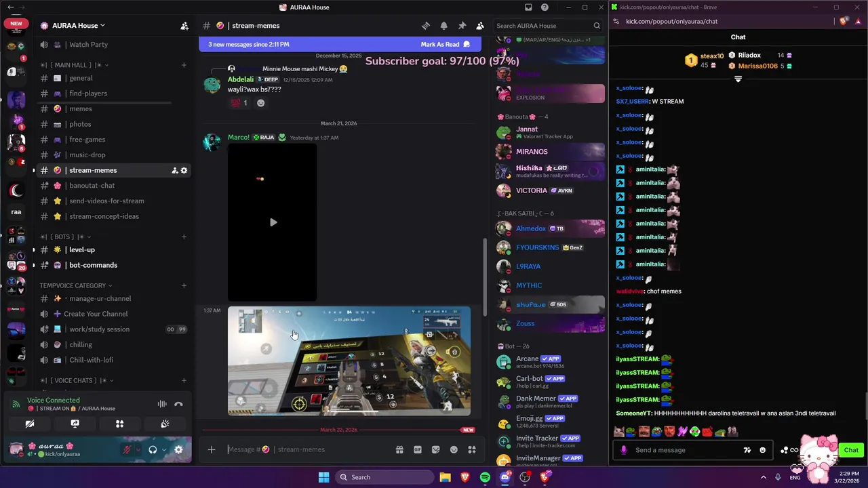This screenshot has height=488, width=868.
Task: Open Apps launcher in message bar
Action: pos(472,449)
